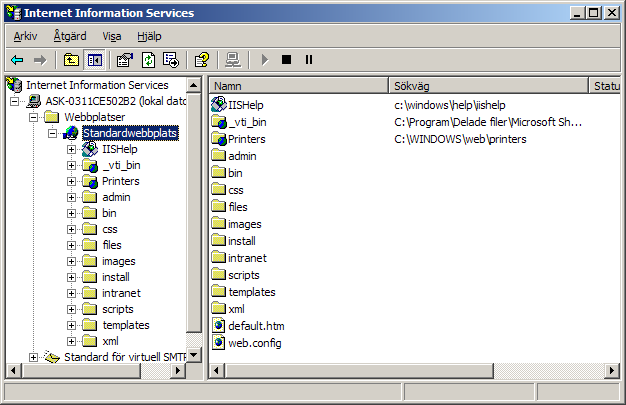Screen dimensions: 626x405
Task: Click the bin folder icon in list
Action: pyautogui.click(x=218, y=172)
